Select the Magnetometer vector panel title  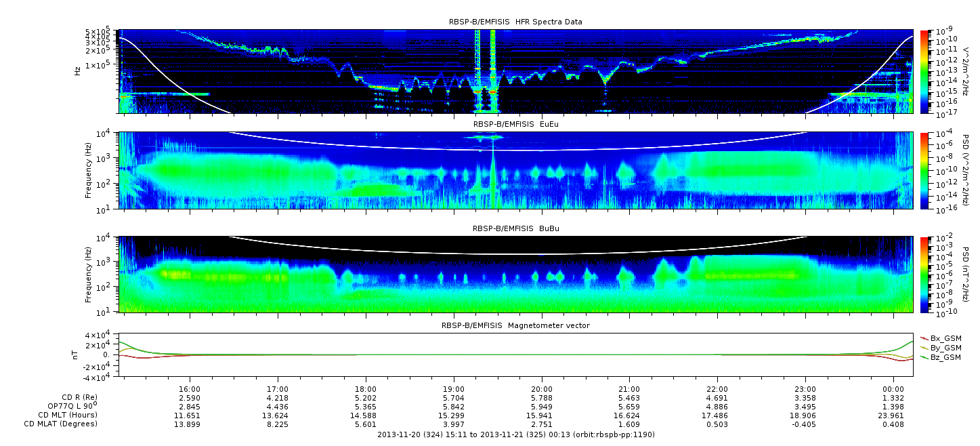pos(515,326)
